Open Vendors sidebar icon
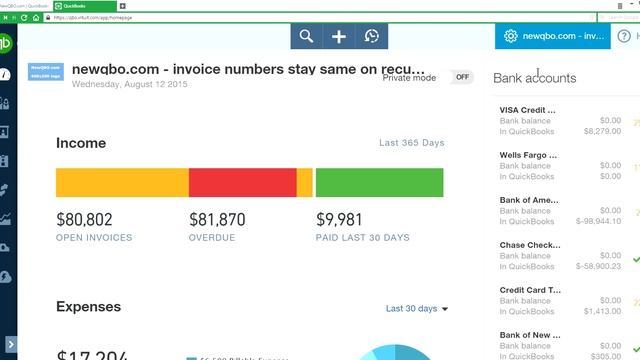This screenshot has width=640, height=360. tap(4, 132)
